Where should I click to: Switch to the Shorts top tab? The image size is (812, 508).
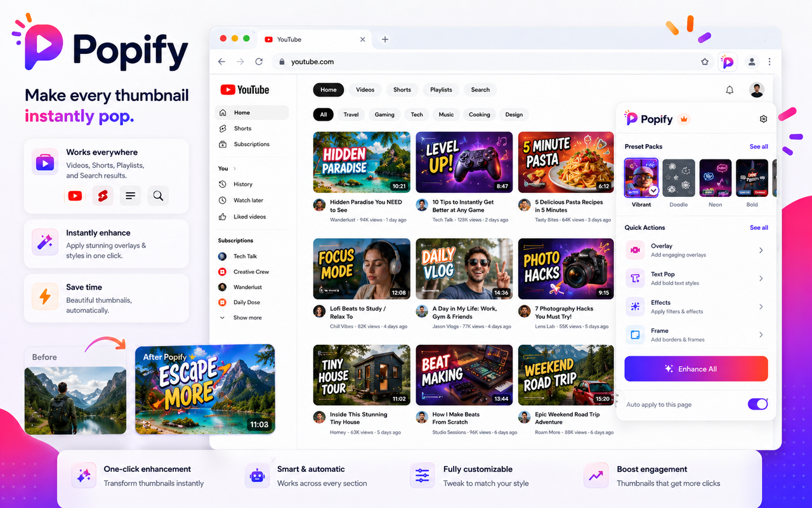402,90
